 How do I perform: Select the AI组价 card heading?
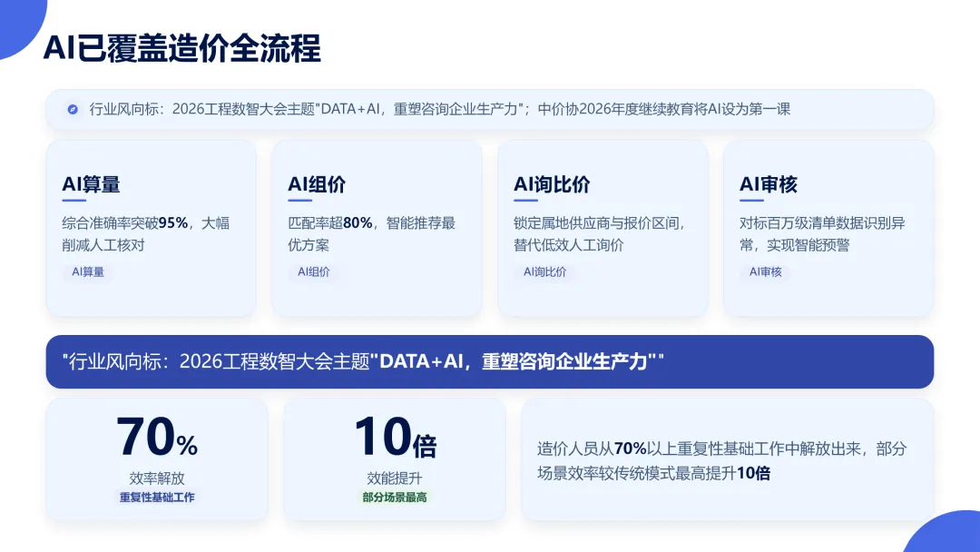click(317, 184)
